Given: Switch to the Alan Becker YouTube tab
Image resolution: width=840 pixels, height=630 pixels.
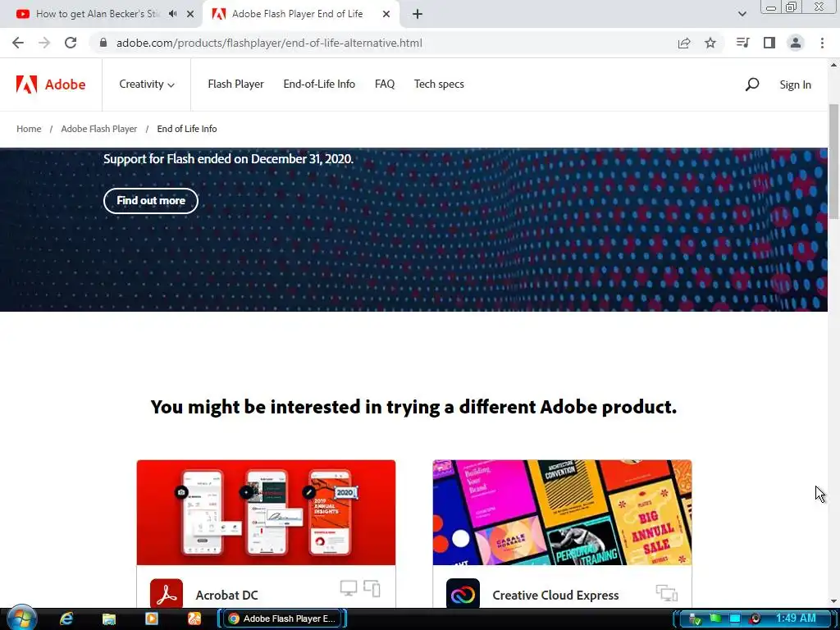Looking at the screenshot, I should pyautogui.click(x=97, y=14).
